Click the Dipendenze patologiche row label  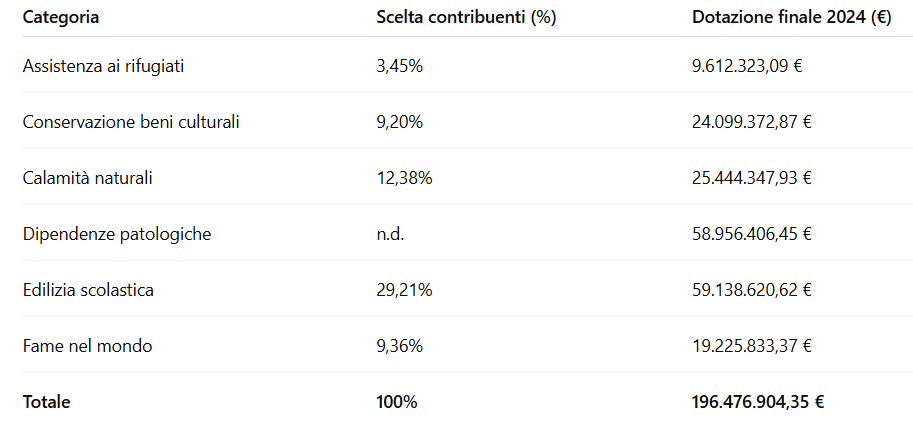117,234
